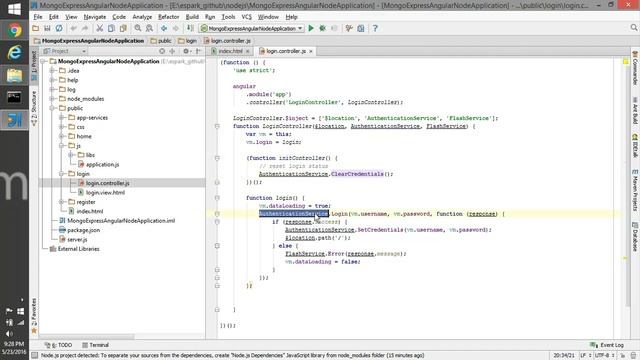Click the Synchronize refresh toolbar icon
This screenshot has height=360, width=640.
pos(59,29)
